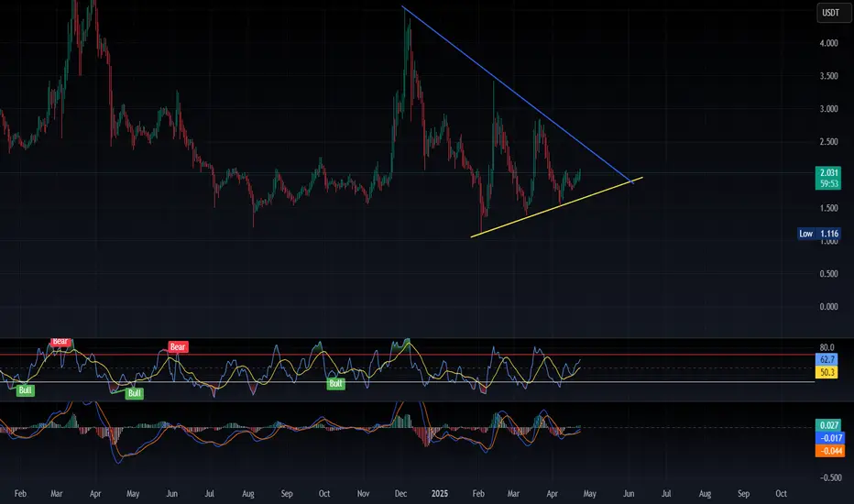The height and width of the screenshot is (504, 854).
Task: Click the USDT currency button
Action: [x=834, y=13]
